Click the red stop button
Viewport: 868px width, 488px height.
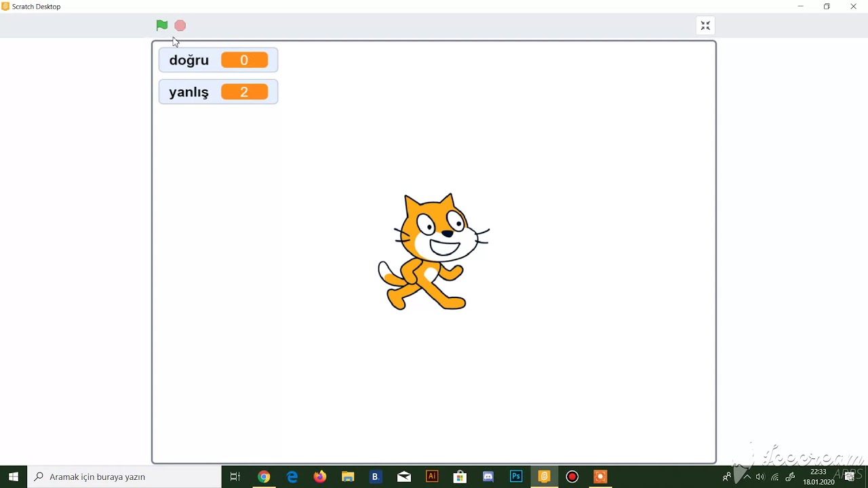(x=180, y=26)
